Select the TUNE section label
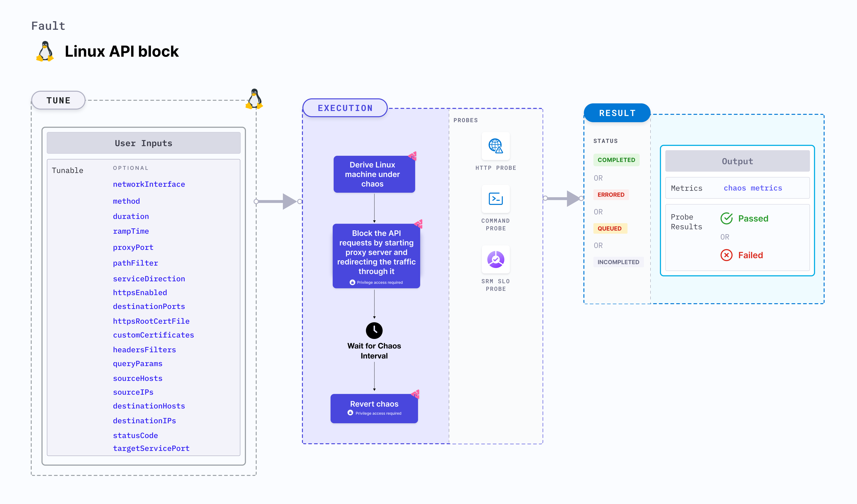This screenshot has height=504, width=857. (58, 101)
